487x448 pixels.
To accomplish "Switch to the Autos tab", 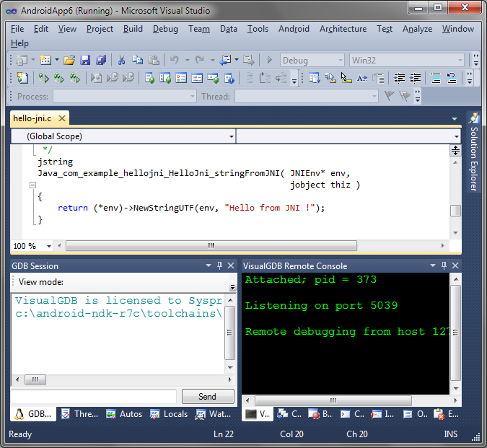I will tap(124, 414).
